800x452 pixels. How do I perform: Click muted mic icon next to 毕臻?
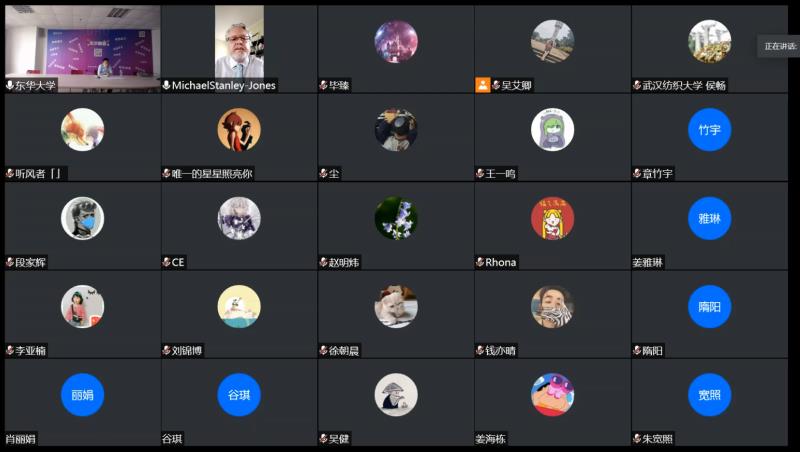coord(323,85)
